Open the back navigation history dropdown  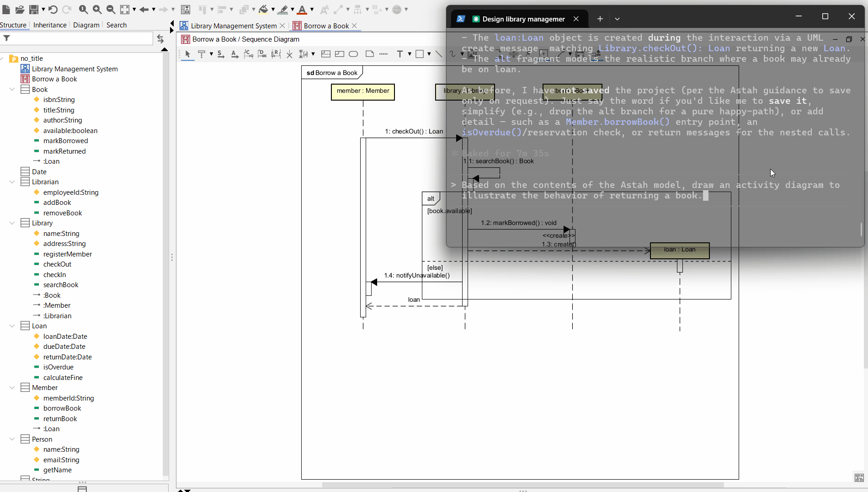click(x=153, y=9)
